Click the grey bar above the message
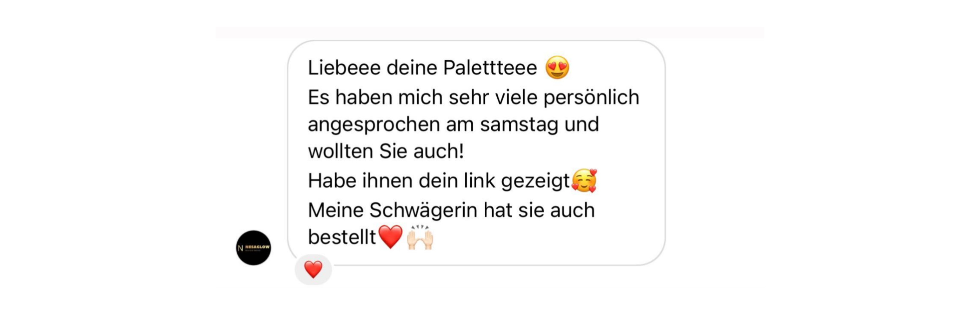 coord(490,33)
